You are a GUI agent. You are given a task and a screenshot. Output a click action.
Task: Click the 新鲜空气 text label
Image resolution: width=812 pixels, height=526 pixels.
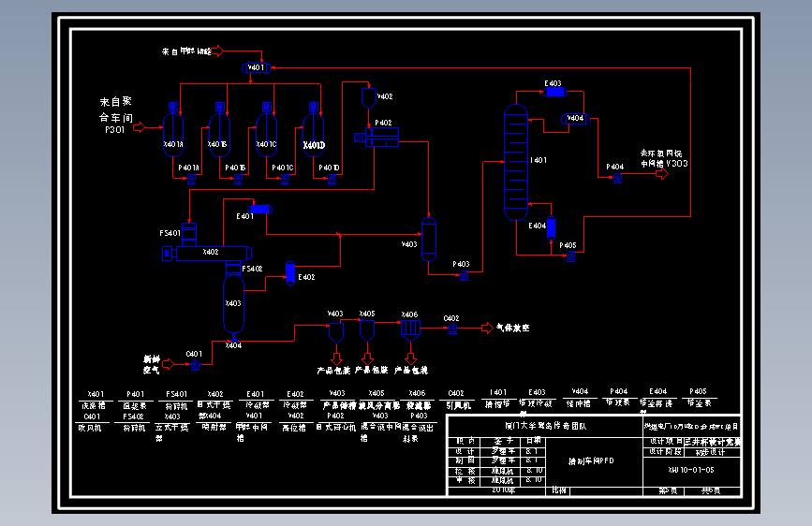152,364
